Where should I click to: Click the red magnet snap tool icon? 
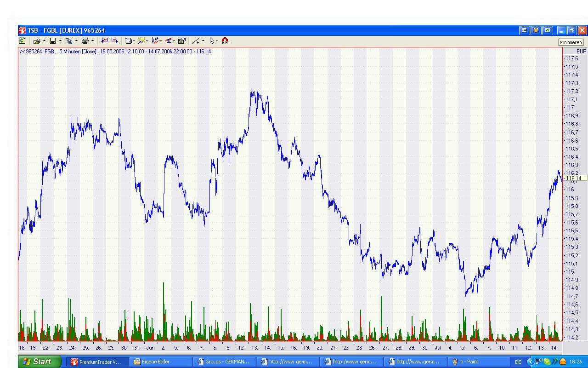point(225,41)
